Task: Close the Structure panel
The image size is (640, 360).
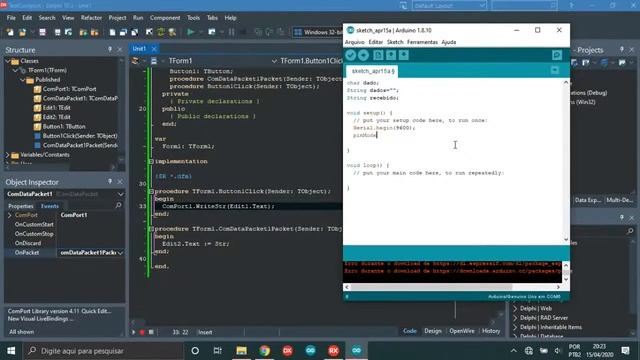Action: click(x=120, y=49)
